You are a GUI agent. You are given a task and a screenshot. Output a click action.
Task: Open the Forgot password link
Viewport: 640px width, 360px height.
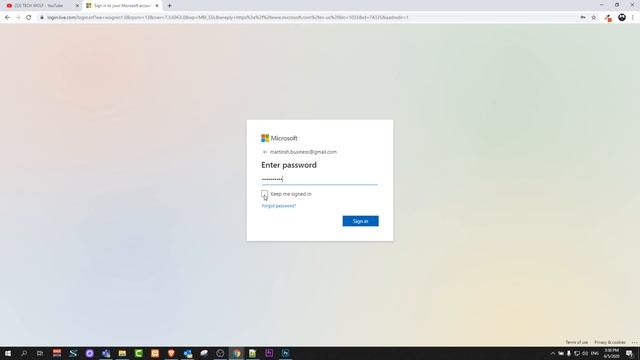[x=279, y=206]
